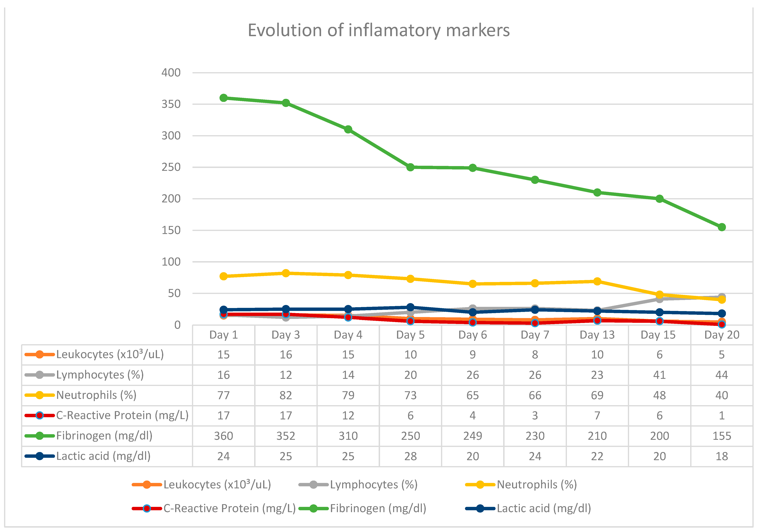
Task: Click the Lactic acid (mg/dl) row label in the table
Action: (x=103, y=456)
